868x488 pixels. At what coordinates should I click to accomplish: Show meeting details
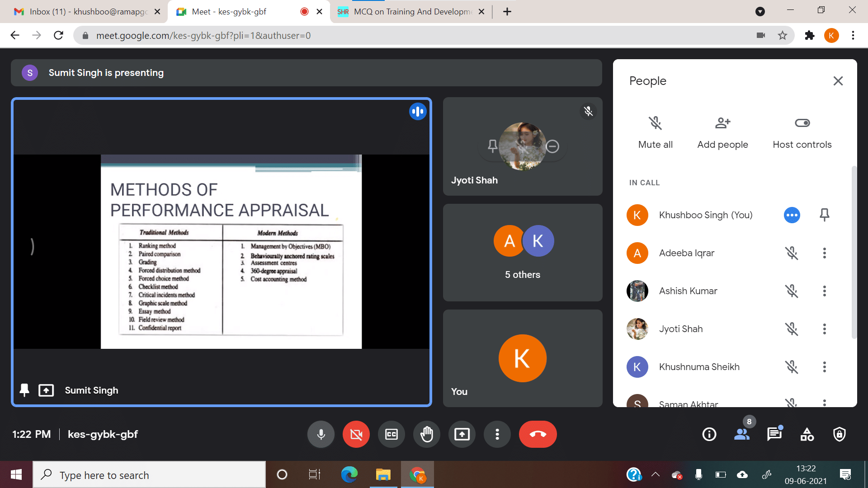(x=709, y=434)
